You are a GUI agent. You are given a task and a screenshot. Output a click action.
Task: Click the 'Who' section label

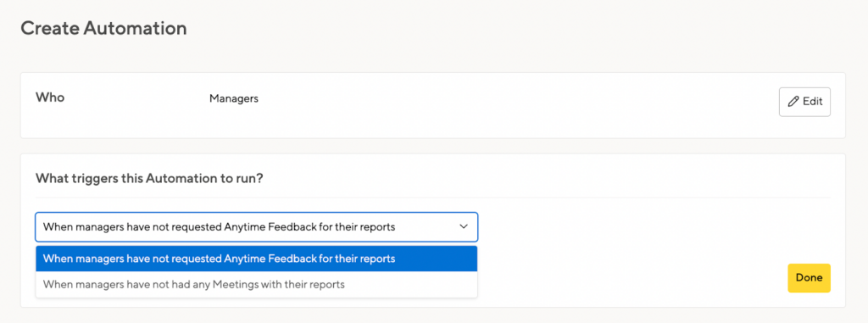coord(50,97)
